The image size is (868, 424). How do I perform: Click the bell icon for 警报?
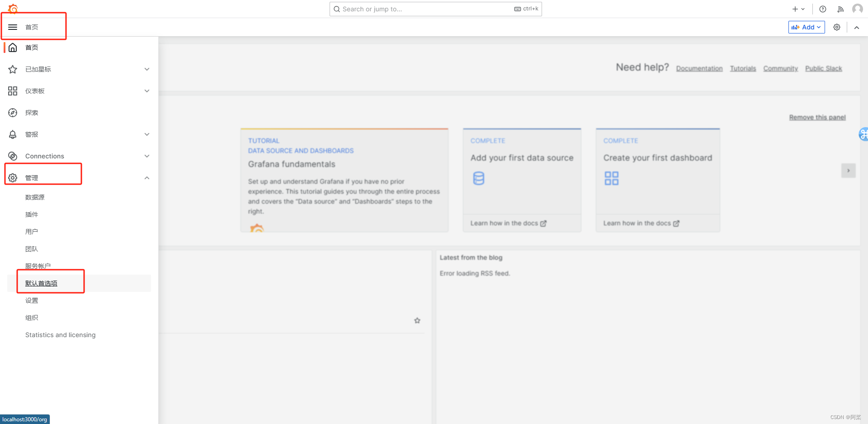click(13, 134)
